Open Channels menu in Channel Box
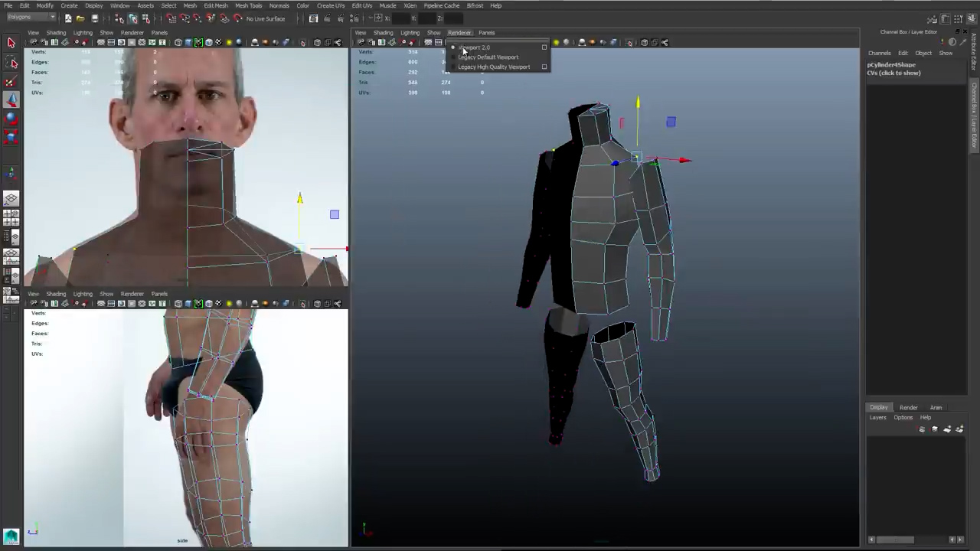The height and width of the screenshot is (551, 980). [879, 54]
